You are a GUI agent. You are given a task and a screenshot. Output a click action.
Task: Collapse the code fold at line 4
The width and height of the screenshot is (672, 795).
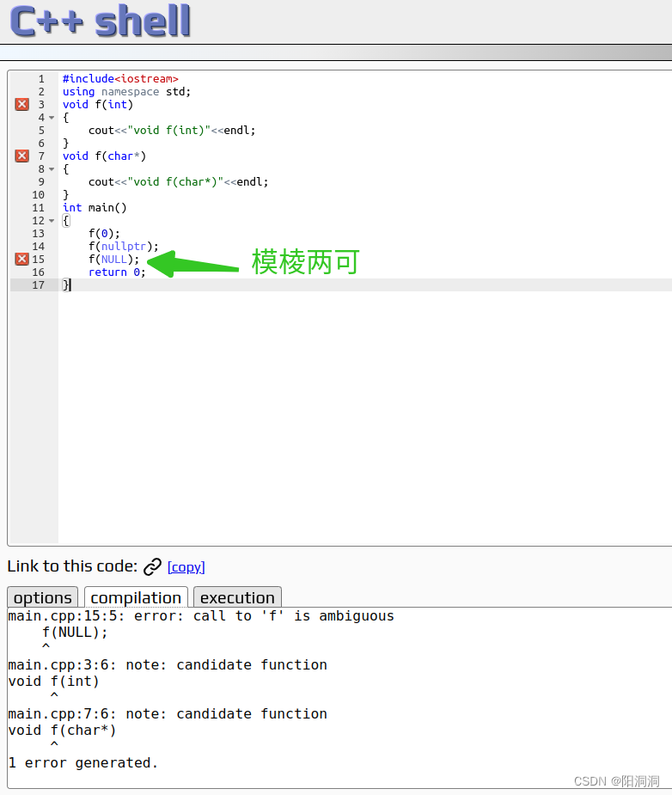(x=52, y=118)
